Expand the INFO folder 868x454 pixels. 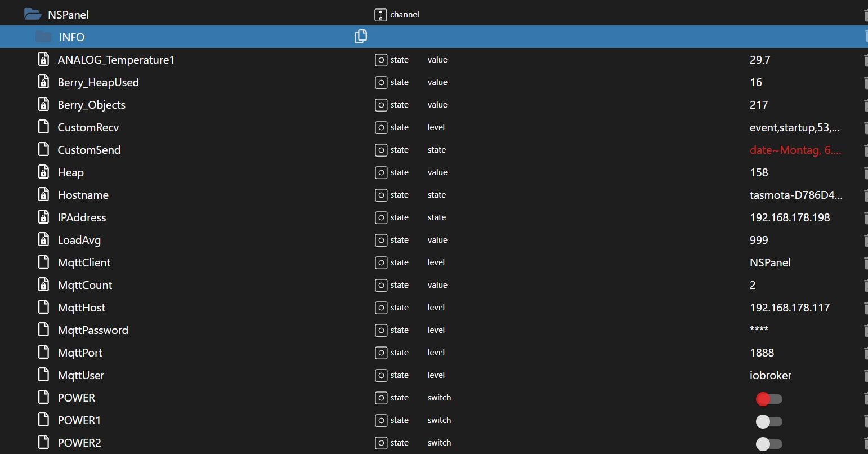[x=43, y=37]
